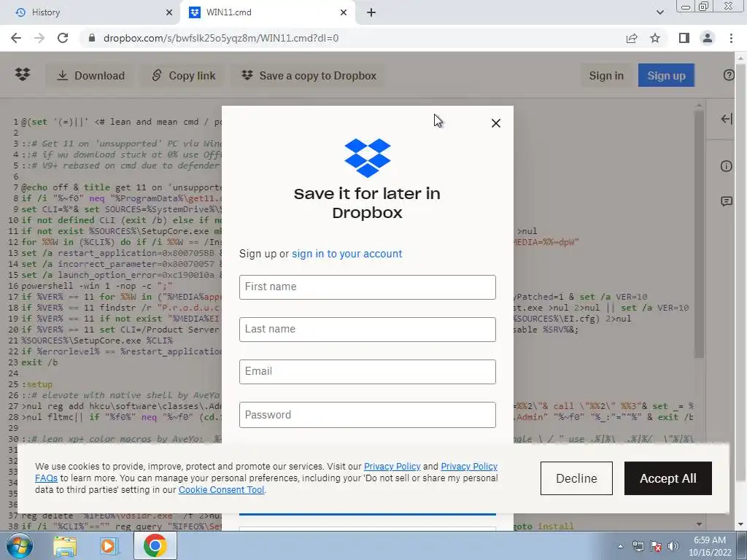Click the Dropbox logo in header
Screen dimensions: 747x560
coord(23,75)
